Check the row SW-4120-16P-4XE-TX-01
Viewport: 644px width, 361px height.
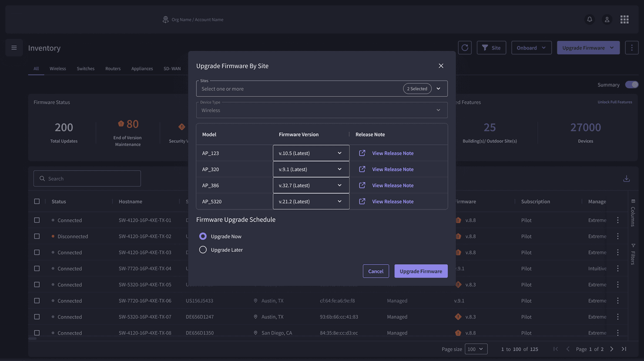click(x=37, y=220)
